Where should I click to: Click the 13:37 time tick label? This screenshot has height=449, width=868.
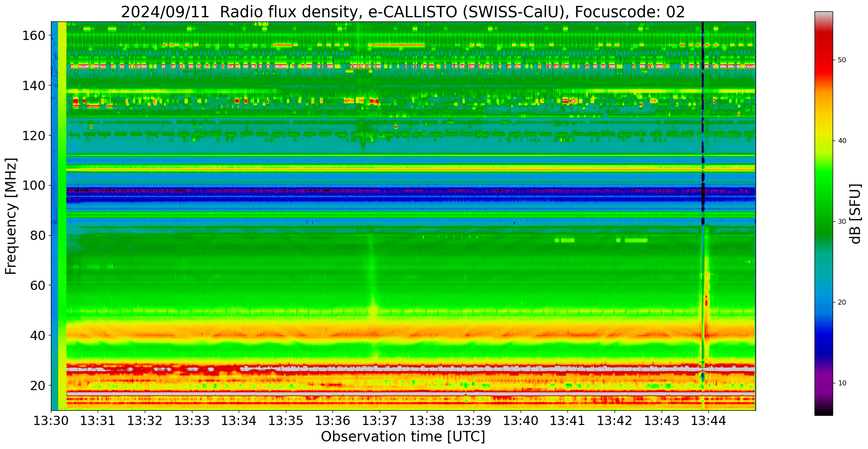tap(380, 421)
